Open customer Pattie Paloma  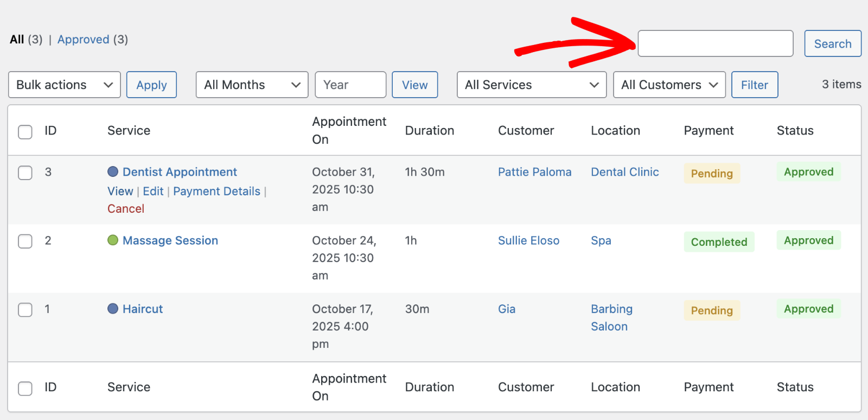(x=535, y=172)
